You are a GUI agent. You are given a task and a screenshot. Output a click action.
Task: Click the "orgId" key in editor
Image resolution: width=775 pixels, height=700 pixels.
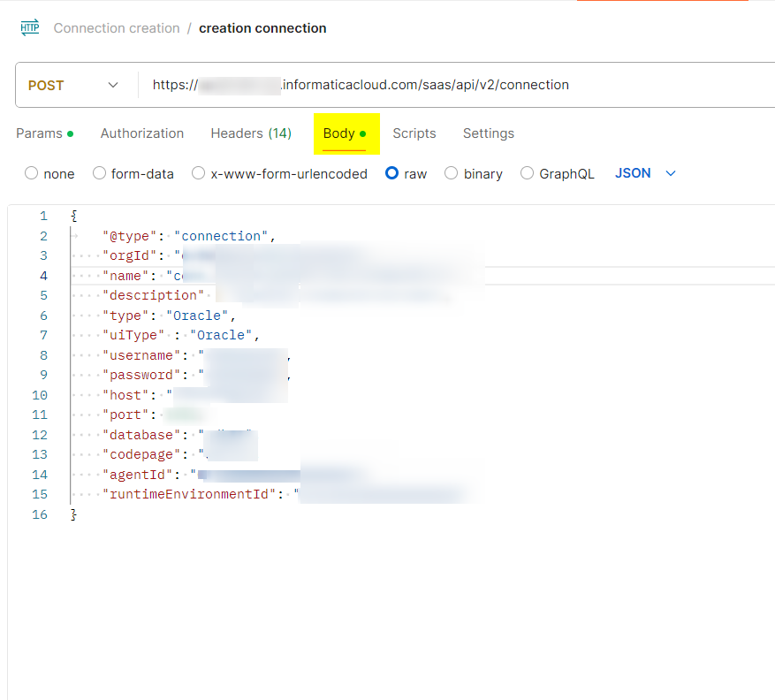130,256
